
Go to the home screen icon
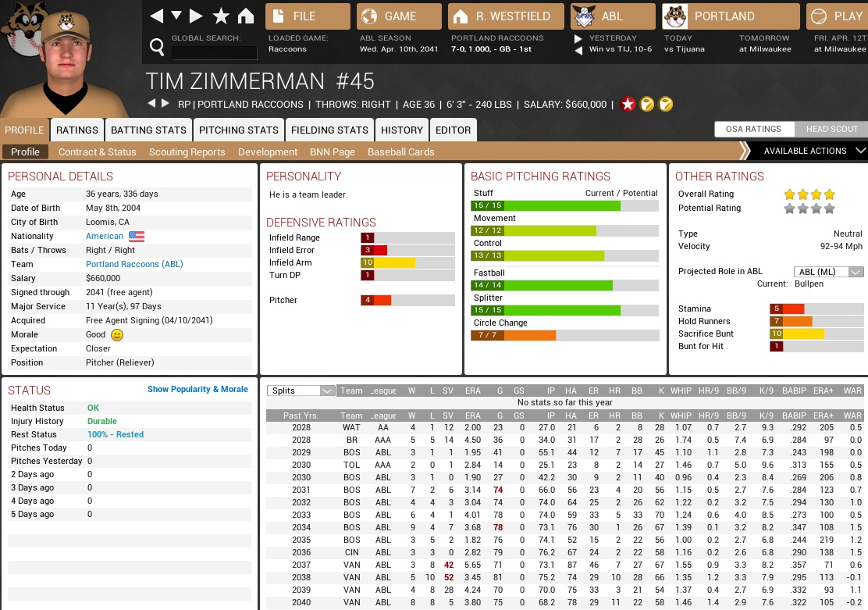[246, 16]
